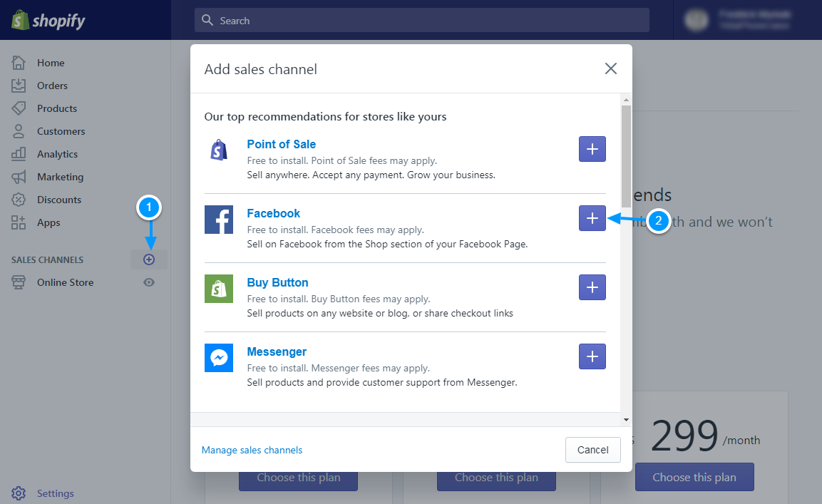Image resolution: width=822 pixels, height=504 pixels.
Task: Go to Orders in the sidebar
Action: coord(53,86)
